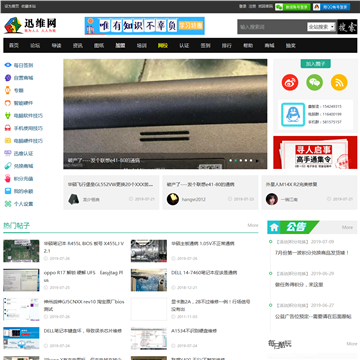Open 我的余额 via its blue icon
This screenshot has width=360, height=360.
[x=8, y=191]
